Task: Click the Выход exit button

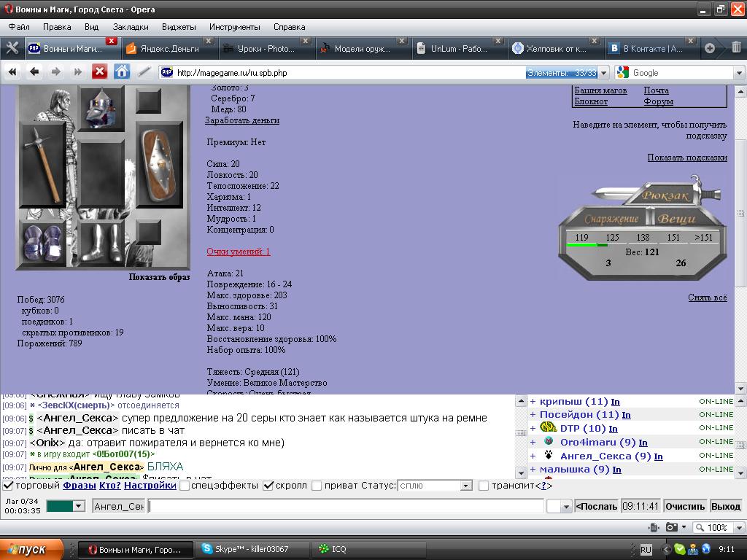Action: (726, 506)
